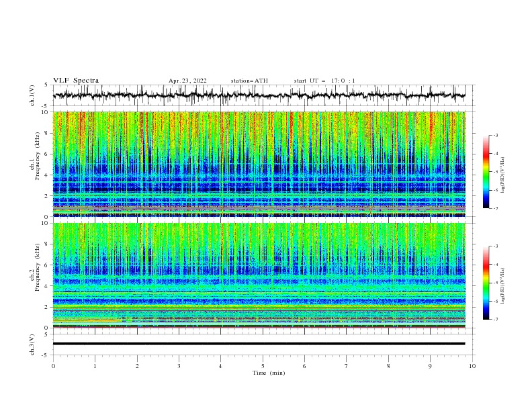Click the upper colorbar log(PSD) label

click(x=502, y=175)
